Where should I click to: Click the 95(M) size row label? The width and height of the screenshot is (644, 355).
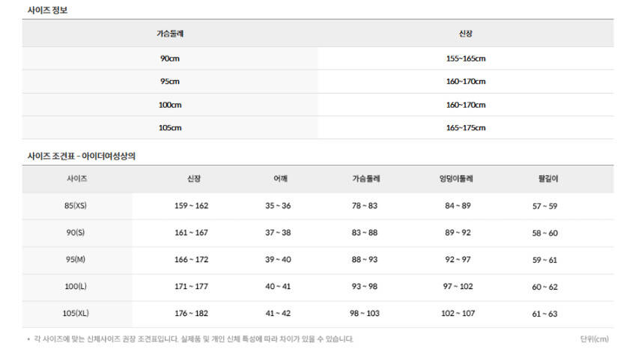(x=76, y=259)
